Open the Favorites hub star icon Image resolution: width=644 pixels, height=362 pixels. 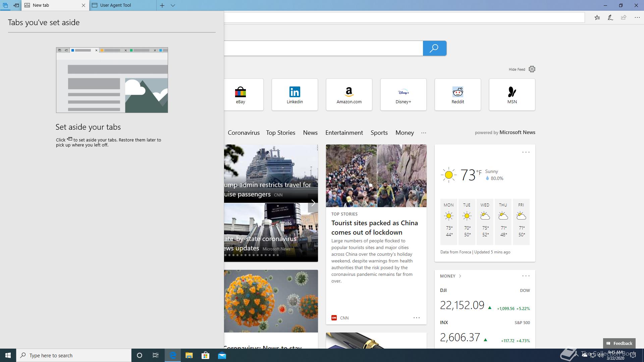coord(597,17)
